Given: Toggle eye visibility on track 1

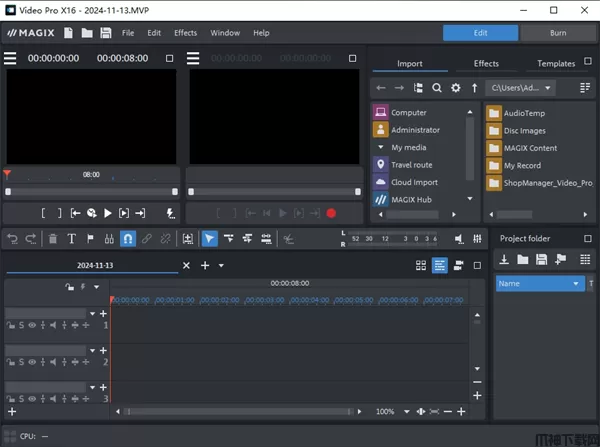Looking at the screenshot, I should pyautogui.click(x=31, y=325).
